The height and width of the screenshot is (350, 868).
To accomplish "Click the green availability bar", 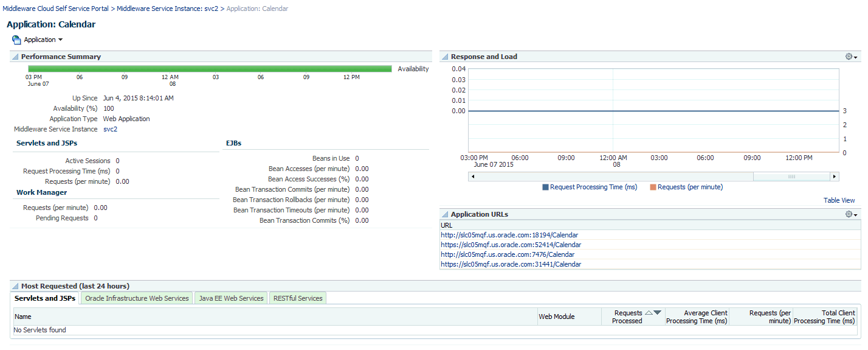I will (x=210, y=69).
